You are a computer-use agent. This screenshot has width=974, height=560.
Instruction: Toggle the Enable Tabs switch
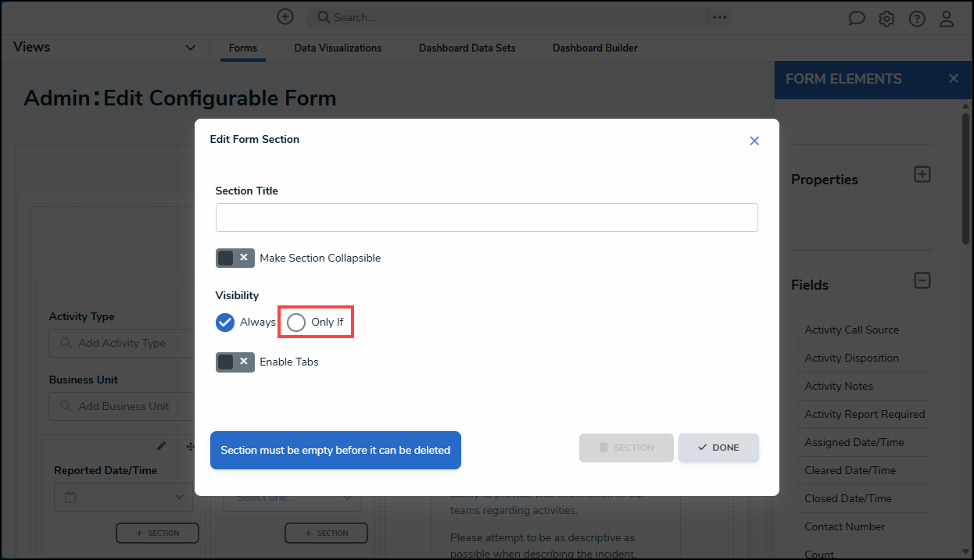pos(235,362)
